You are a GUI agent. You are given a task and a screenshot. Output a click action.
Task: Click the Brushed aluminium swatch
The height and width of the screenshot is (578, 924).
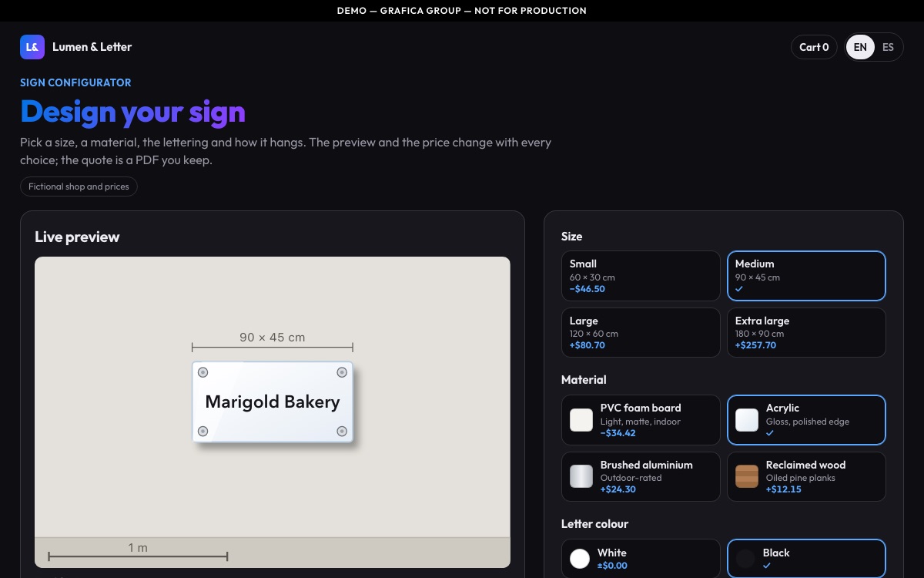tap(581, 476)
